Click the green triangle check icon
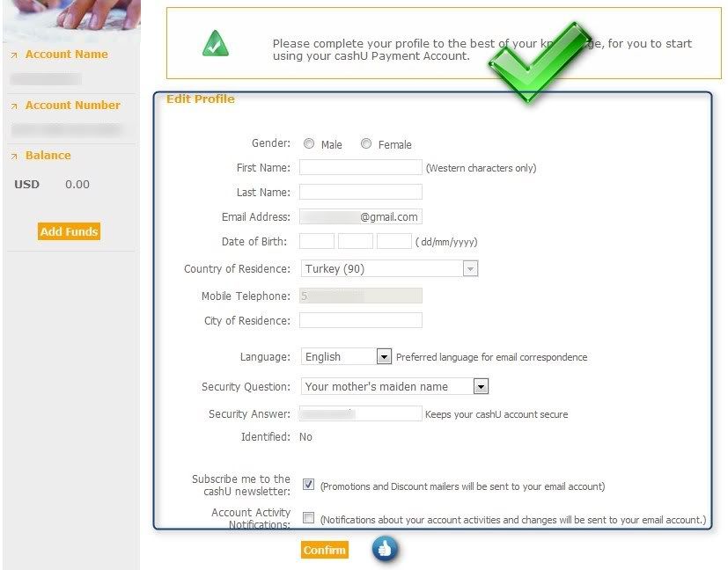Screen dimensions: 728x570 tap(216, 44)
